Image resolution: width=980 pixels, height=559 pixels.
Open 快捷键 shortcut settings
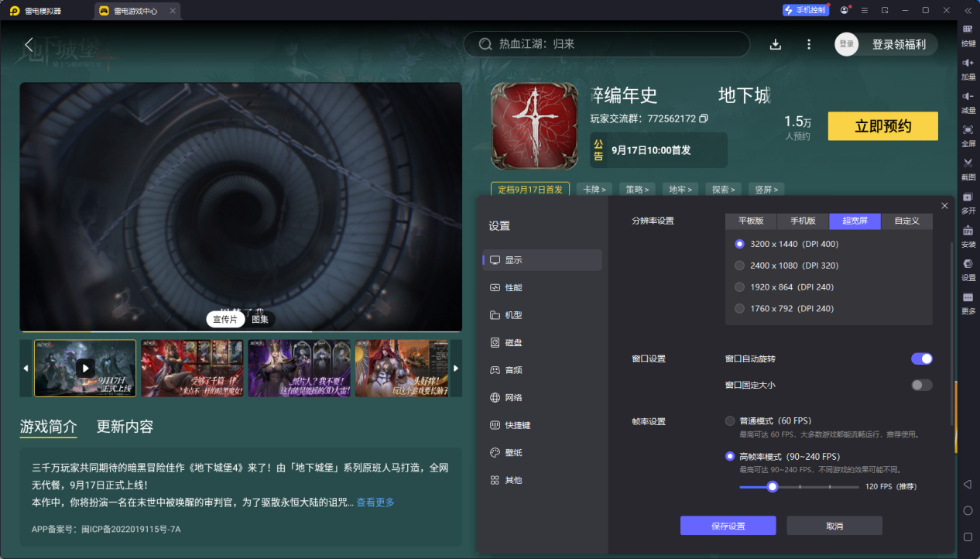[542, 425]
